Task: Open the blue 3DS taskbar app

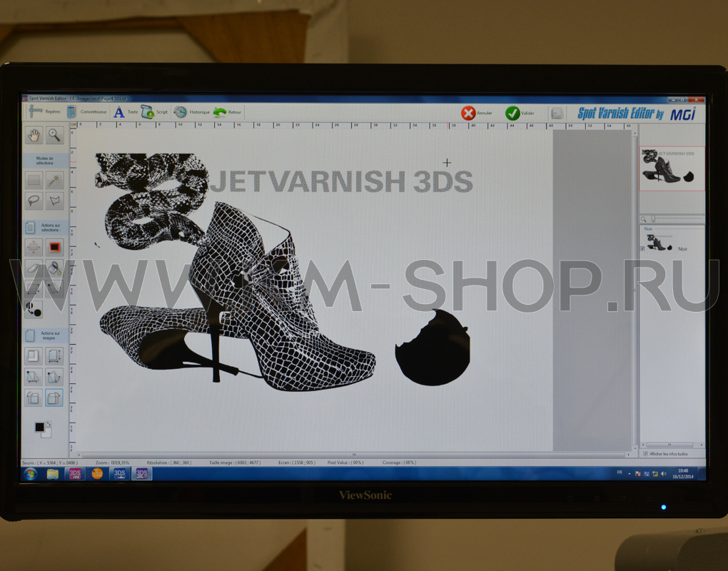Action: [x=119, y=474]
